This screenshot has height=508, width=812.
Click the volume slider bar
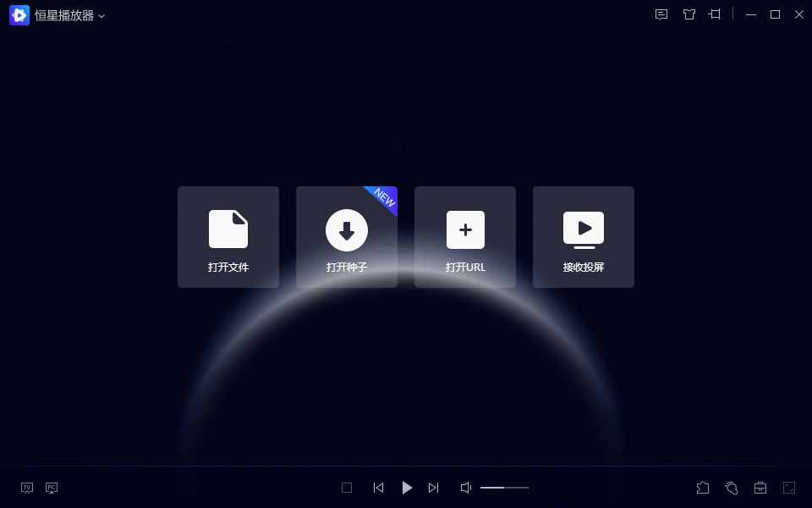[504, 488]
